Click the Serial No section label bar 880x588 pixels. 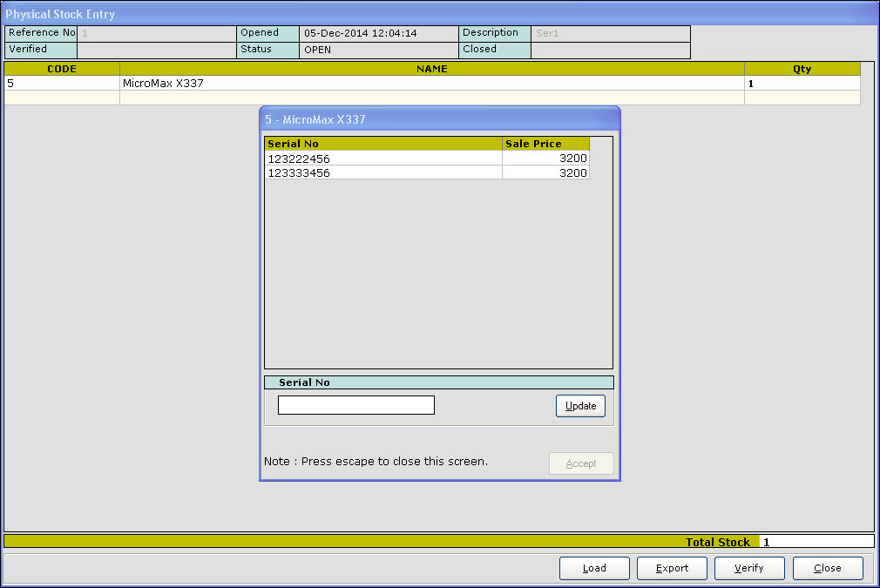[x=439, y=382]
